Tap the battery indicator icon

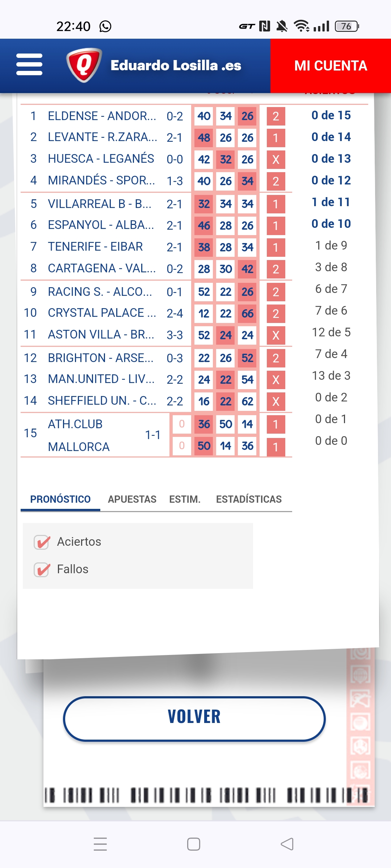(x=346, y=26)
